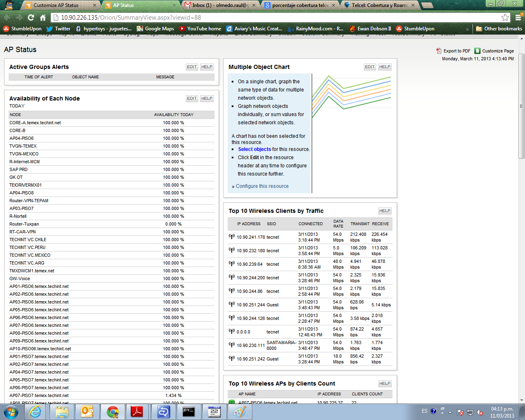Close the AP Status tab

tap(174, 5)
